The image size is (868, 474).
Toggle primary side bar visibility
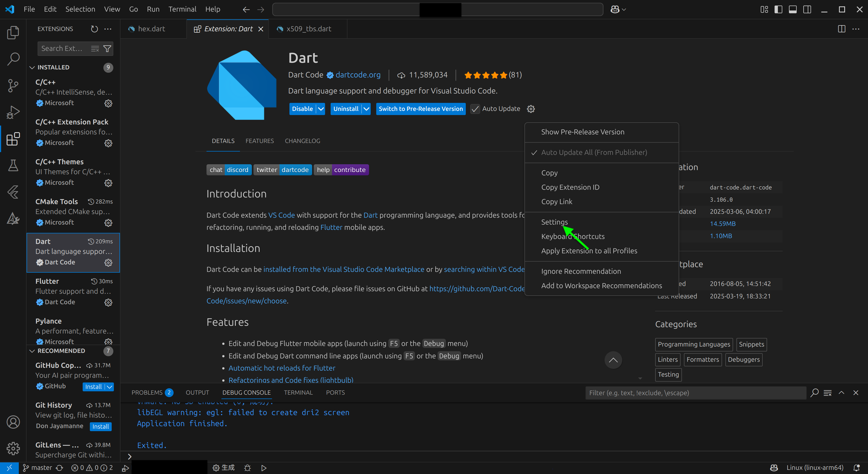(x=778, y=9)
